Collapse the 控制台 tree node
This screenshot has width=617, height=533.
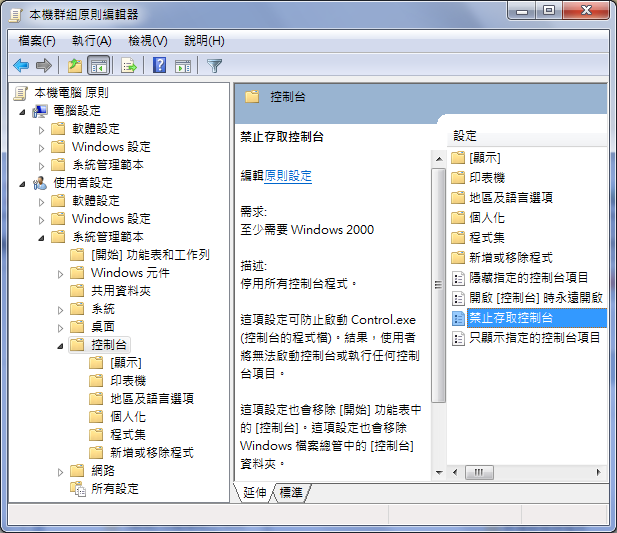click(x=60, y=346)
